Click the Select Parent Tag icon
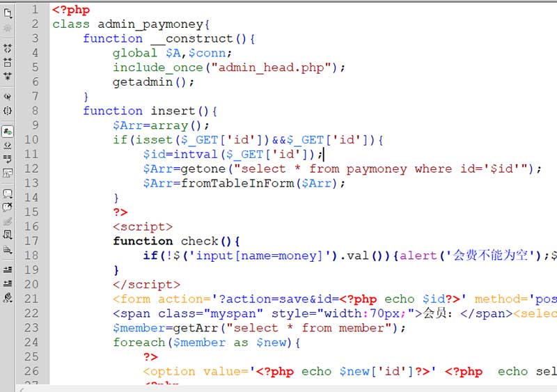 [x=8, y=97]
